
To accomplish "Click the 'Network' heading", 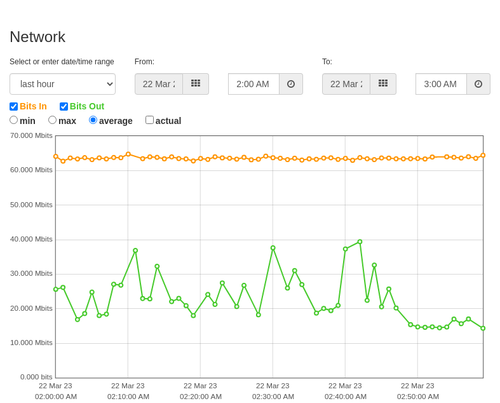I will 37,37.
